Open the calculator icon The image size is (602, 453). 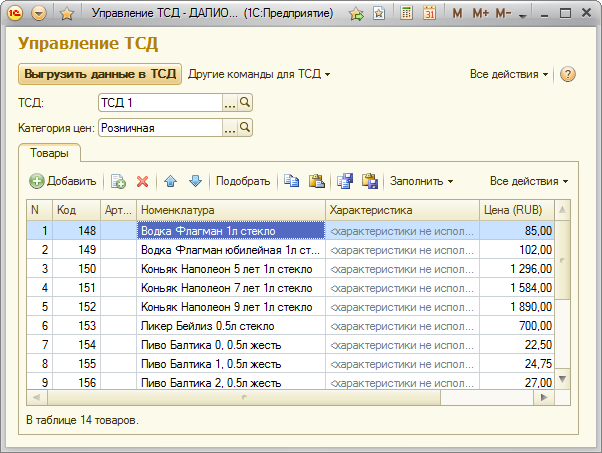point(406,13)
